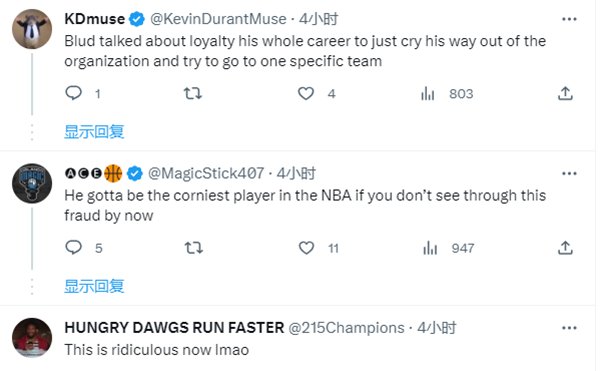Viewport: 600px width, 371px height.
Task: Retweet MagicStick407's corniest player tweet
Action: (194, 248)
